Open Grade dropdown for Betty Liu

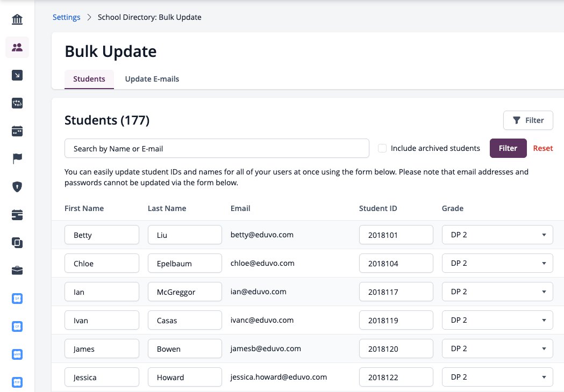tap(497, 235)
